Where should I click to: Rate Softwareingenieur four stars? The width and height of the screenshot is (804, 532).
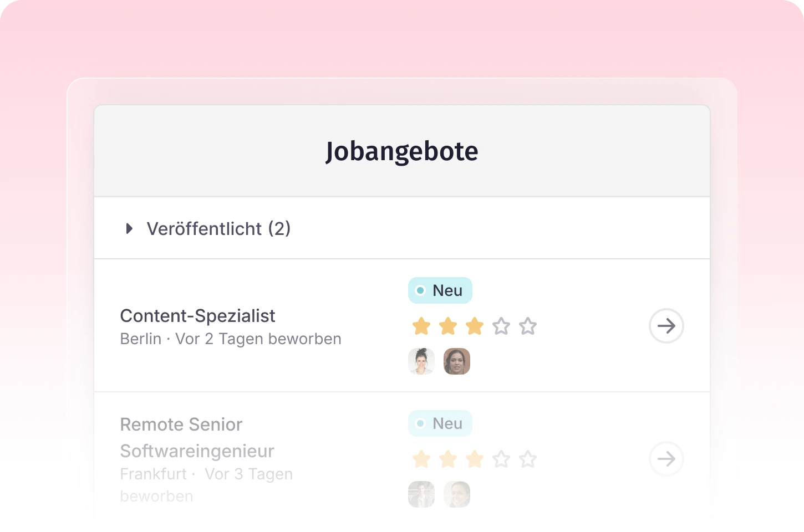coord(501,459)
